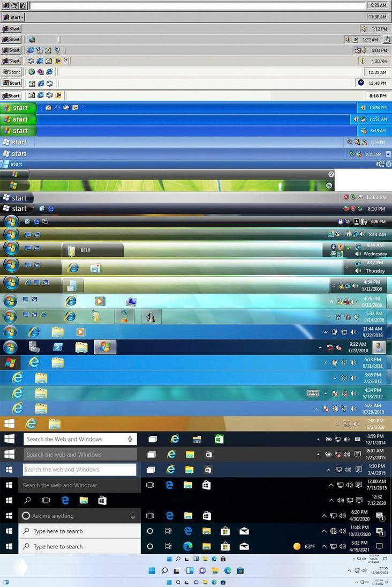This screenshot has width=392, height=587.
Task: Click the microphone in the 'Search the Web and Windows' box
Action: pos(130,439)
